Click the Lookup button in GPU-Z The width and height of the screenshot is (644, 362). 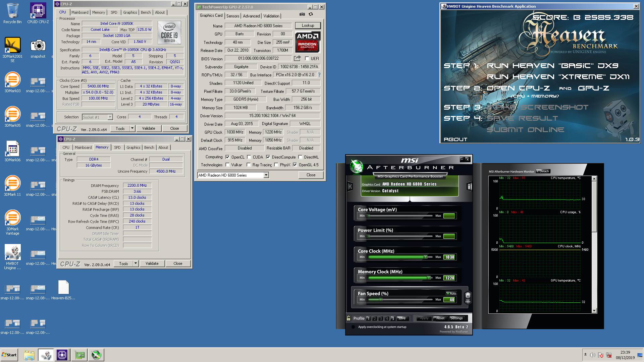point(308,25)
